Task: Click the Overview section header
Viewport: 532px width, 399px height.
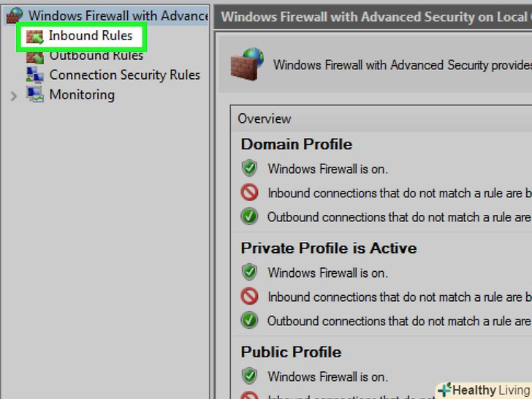Action: coord(264,118)
